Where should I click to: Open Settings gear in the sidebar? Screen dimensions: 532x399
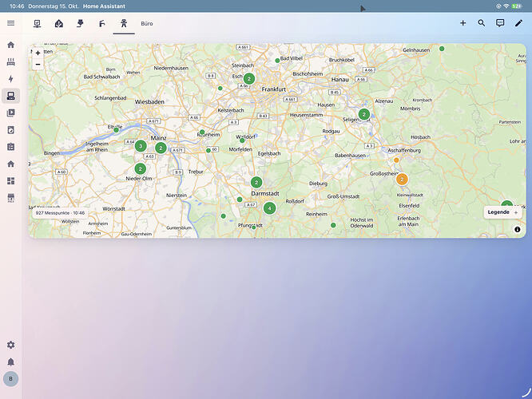coord(11,345)
